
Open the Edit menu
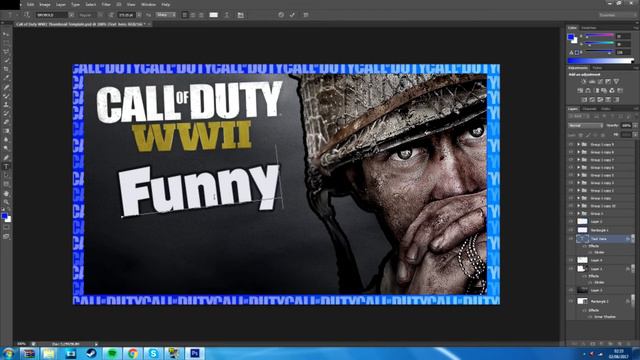coord(31,4)
